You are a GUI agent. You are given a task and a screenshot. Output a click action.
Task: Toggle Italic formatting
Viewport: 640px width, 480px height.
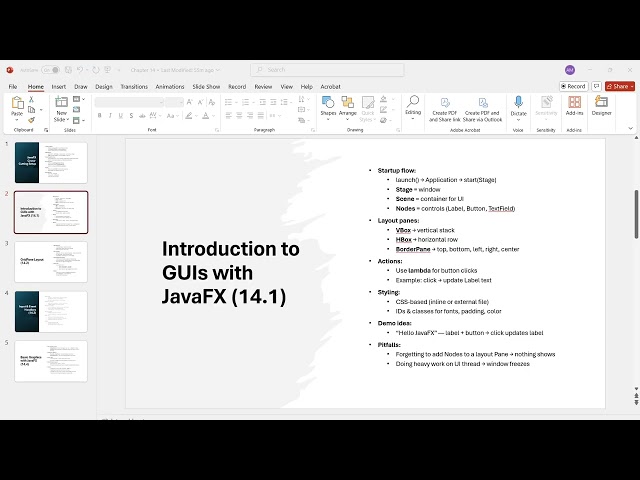click(110, 116)
